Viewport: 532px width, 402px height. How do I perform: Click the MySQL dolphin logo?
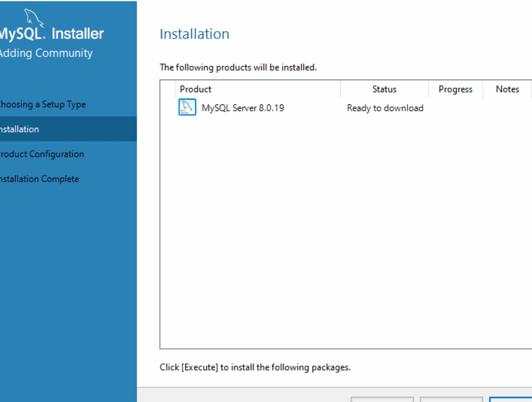coord(34,18)
